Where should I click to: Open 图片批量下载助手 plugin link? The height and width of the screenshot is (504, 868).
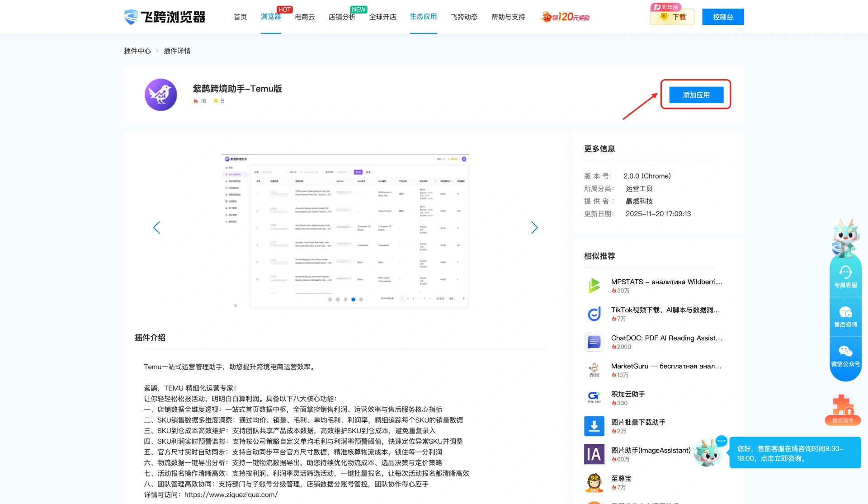coord(638,422)
